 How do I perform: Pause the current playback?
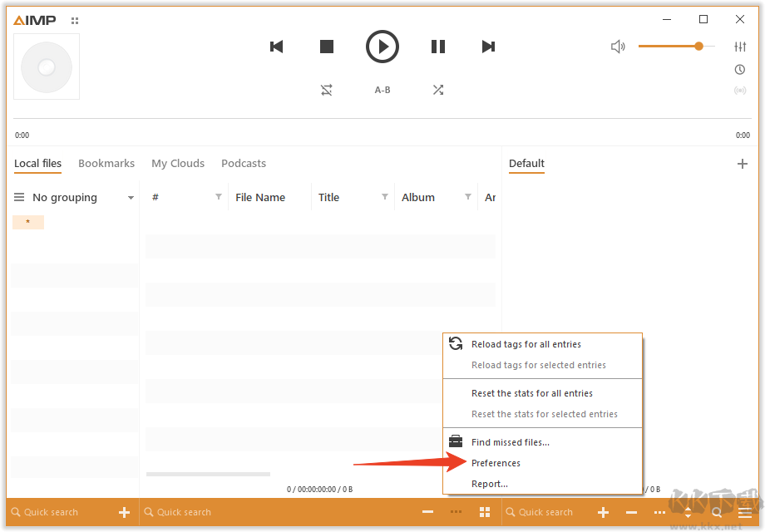[x=438, y=47]
